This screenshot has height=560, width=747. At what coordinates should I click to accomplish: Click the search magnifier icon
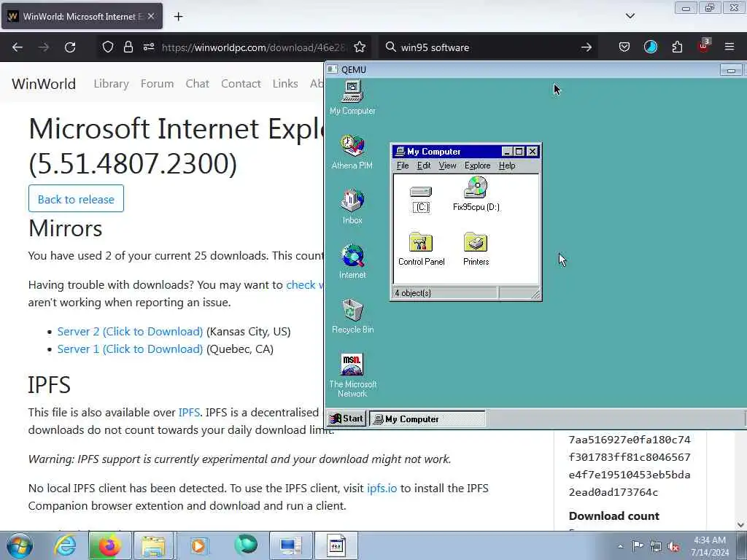pos(391,47)
